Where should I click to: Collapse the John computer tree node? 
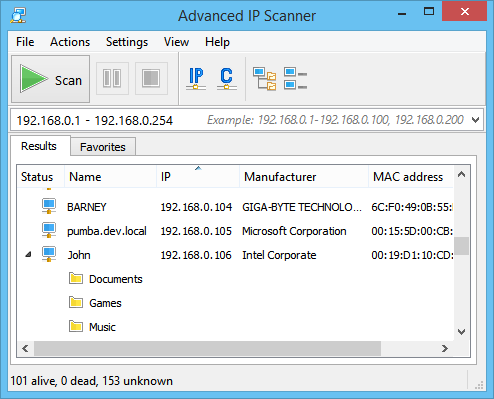pos(28,255)
